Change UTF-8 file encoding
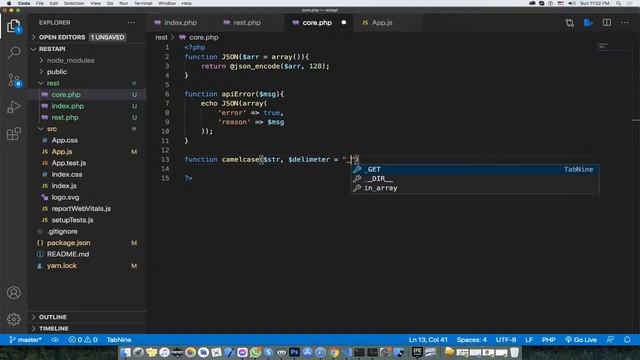The width and height of the screenshot is (640, 360). point(506,340)
